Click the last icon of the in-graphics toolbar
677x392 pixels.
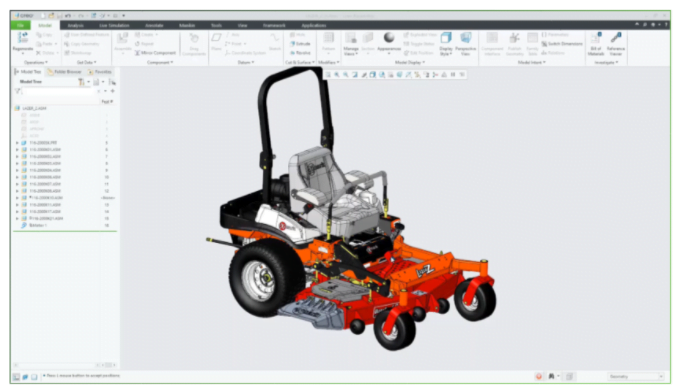pyautogui.click(x=462, y=75)
